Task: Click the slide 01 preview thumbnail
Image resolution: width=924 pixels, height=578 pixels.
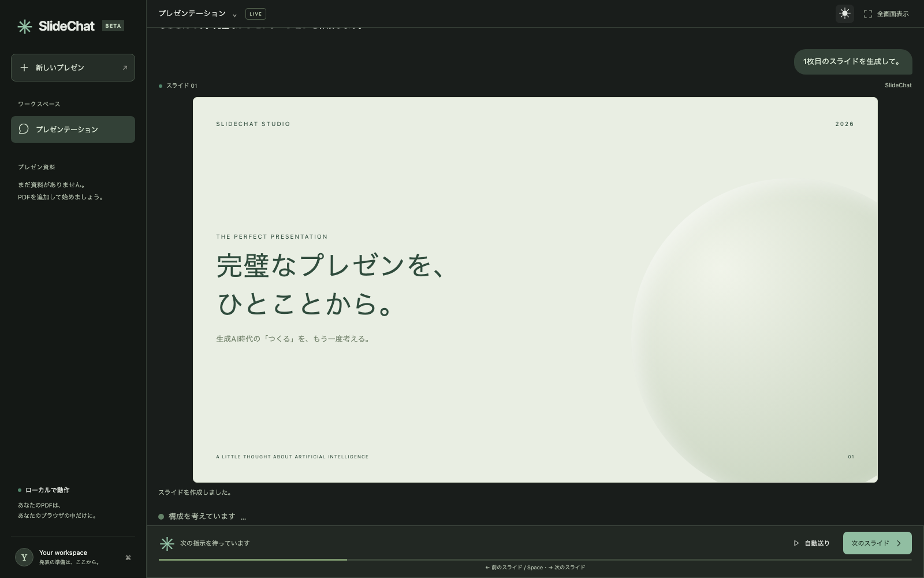Action: 535,290
